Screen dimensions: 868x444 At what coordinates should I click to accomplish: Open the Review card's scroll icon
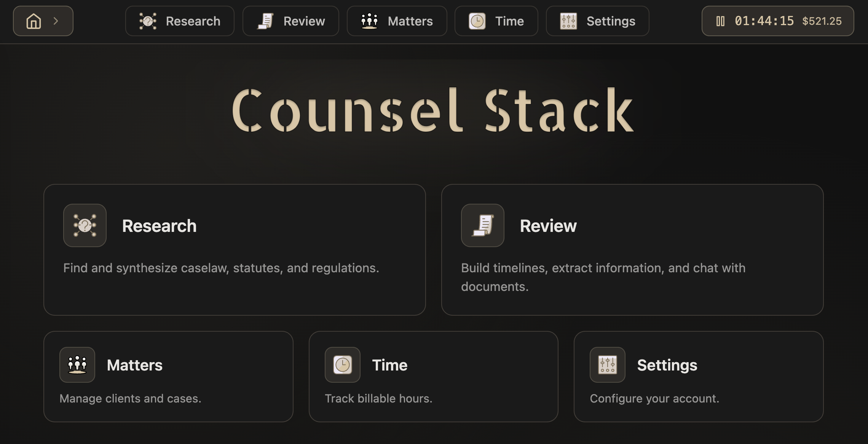[x=482, y=225]
